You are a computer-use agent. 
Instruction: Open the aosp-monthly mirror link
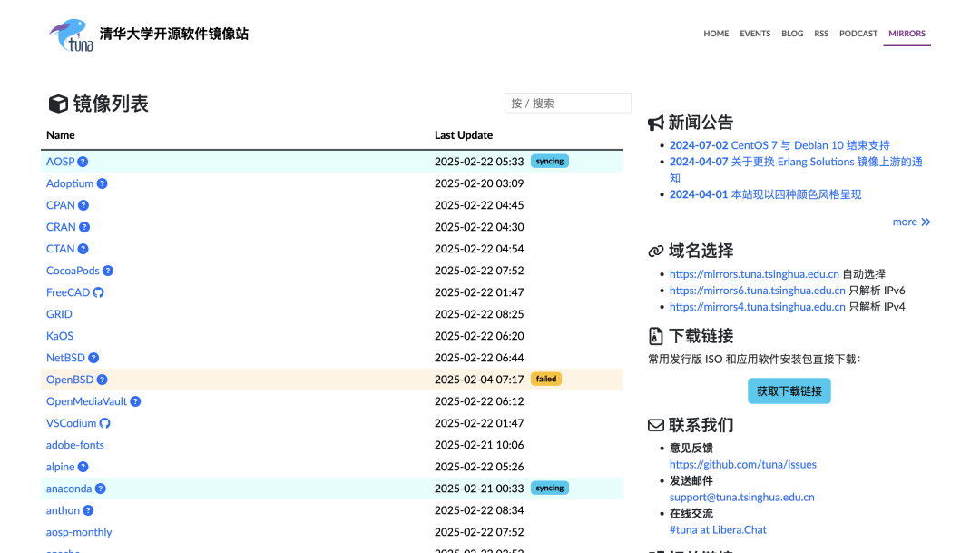79,532
